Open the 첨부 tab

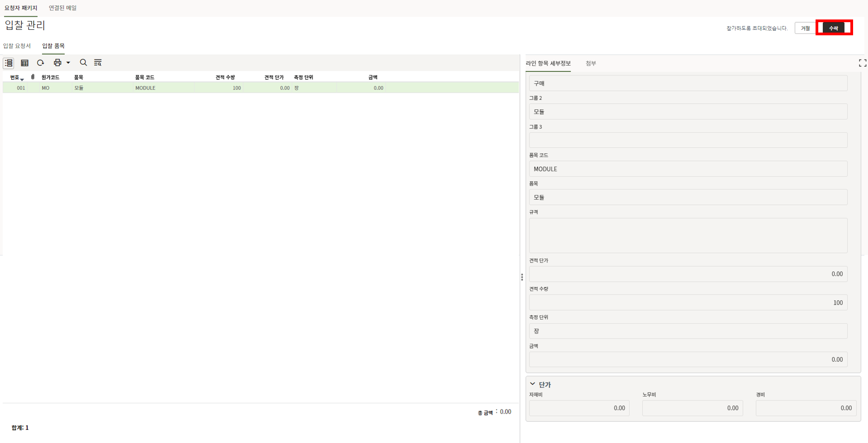(590, 63)
